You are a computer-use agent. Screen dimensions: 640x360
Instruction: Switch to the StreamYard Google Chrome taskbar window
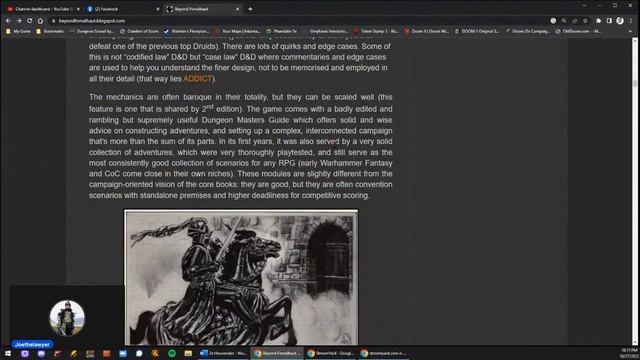pyautogui.click(x=331, y=353)
